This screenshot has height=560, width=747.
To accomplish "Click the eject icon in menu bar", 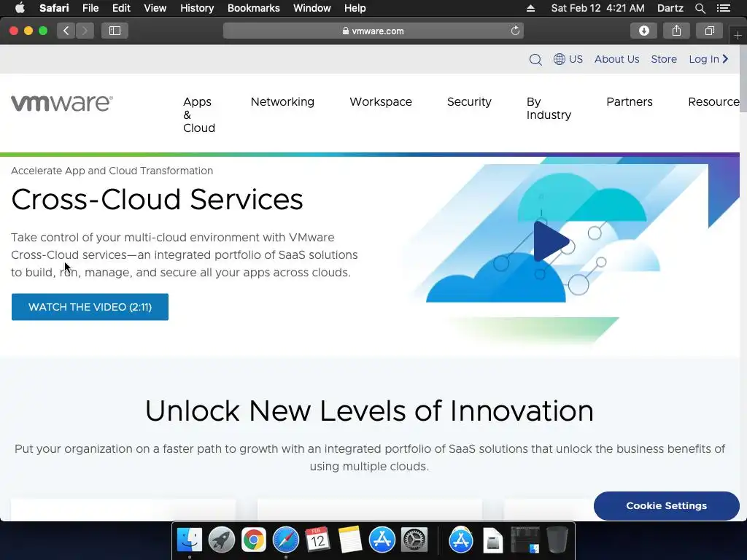I will 530,8.
